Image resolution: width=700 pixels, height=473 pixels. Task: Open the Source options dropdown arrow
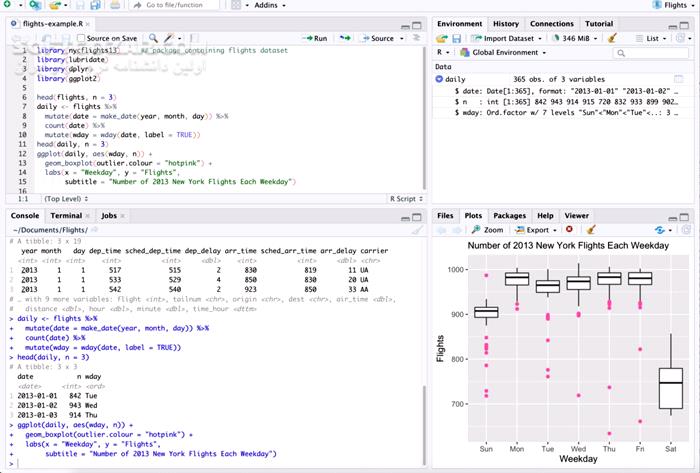401,38
